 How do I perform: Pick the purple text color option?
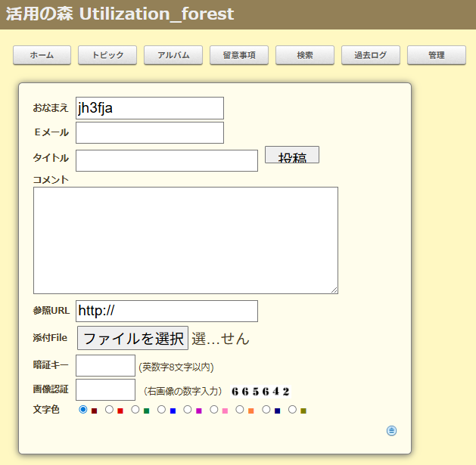click(188, 410)
